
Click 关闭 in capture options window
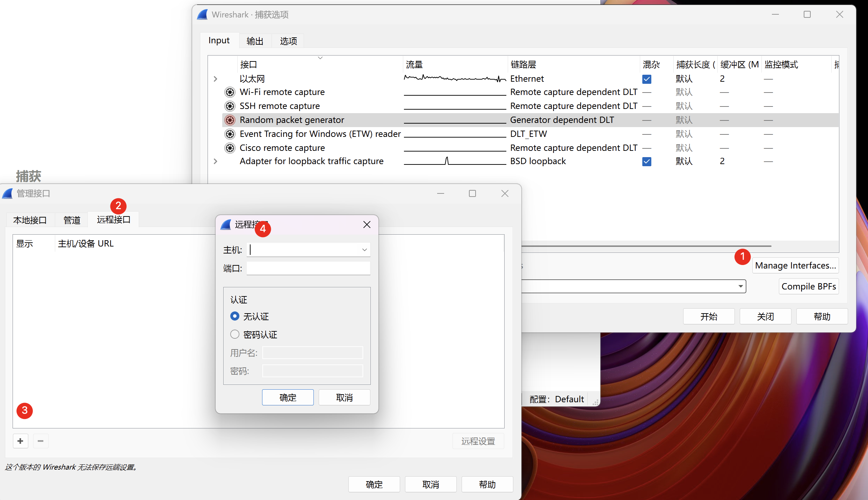765,316
